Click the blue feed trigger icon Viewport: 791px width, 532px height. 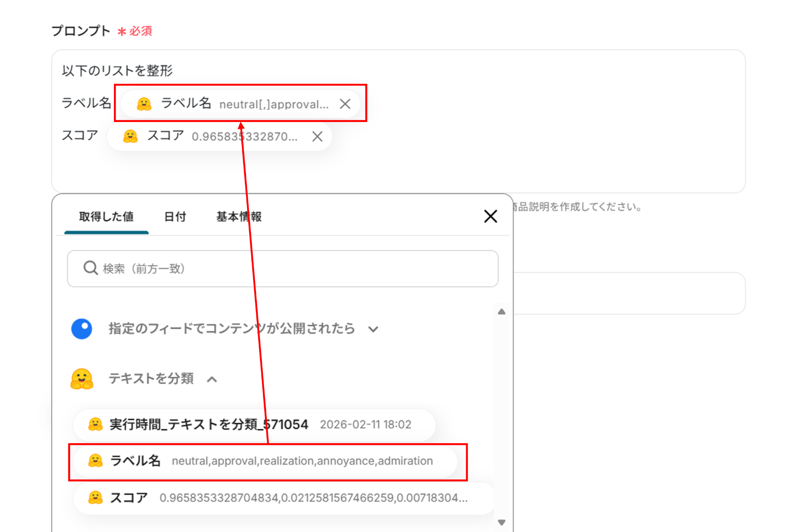pos(81,329)
